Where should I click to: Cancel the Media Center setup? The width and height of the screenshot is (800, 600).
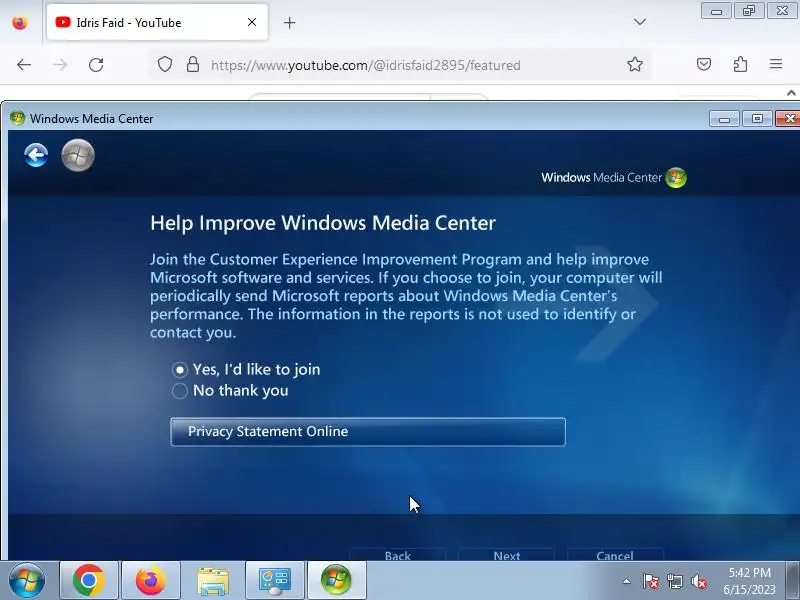pyautogui.click(x=615, y=555)
